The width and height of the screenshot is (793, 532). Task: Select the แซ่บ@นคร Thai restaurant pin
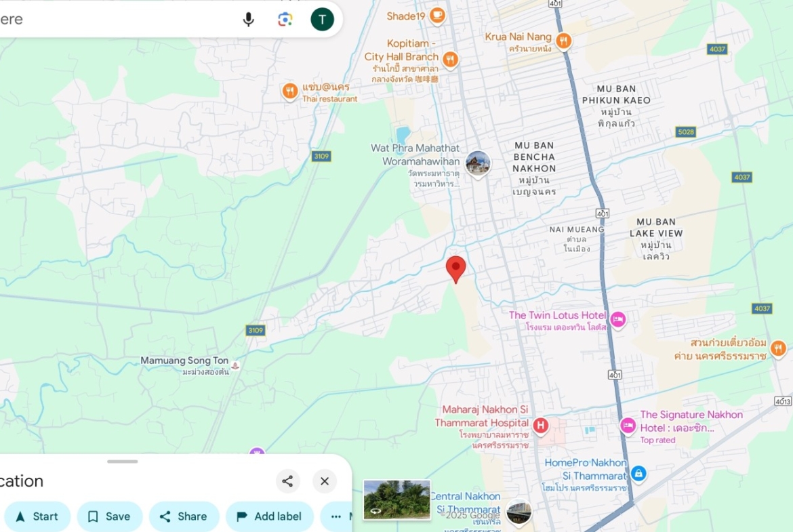coord(290,91)
